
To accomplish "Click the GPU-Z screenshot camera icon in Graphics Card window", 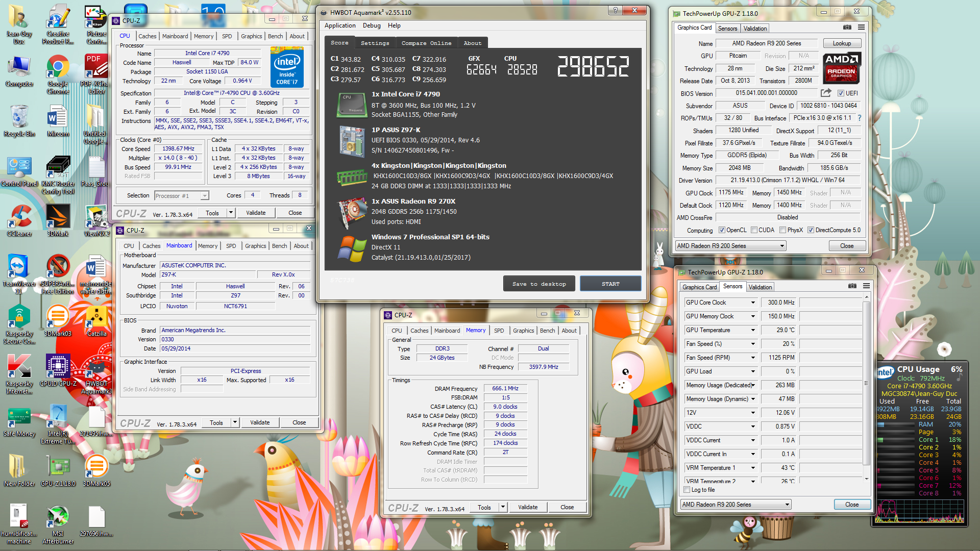I will tap(847, 28).
